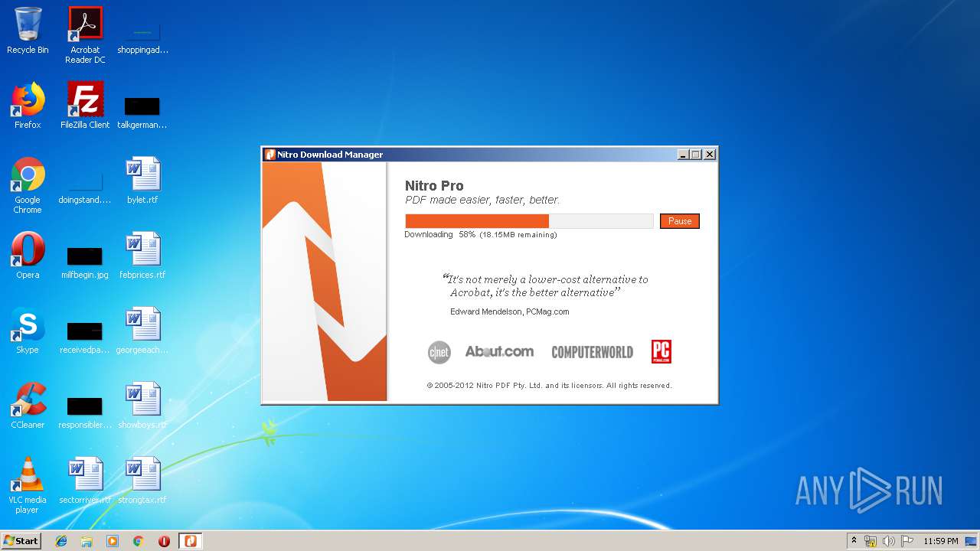Image resolution: width=980 pixels, height=551 pixels.
Task: Select the CCleaner desktop shortcut
Action: point(28,406)
